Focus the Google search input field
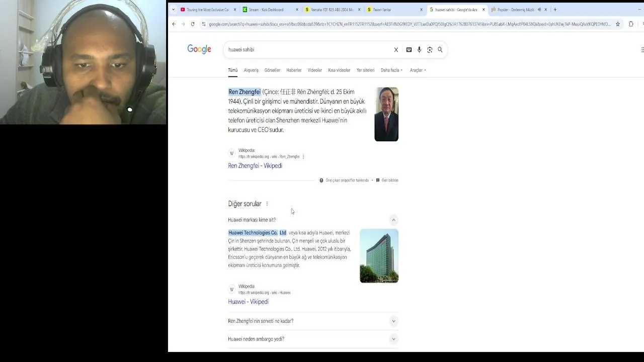This screenshot has height=362, width=644. pos(307,50)
